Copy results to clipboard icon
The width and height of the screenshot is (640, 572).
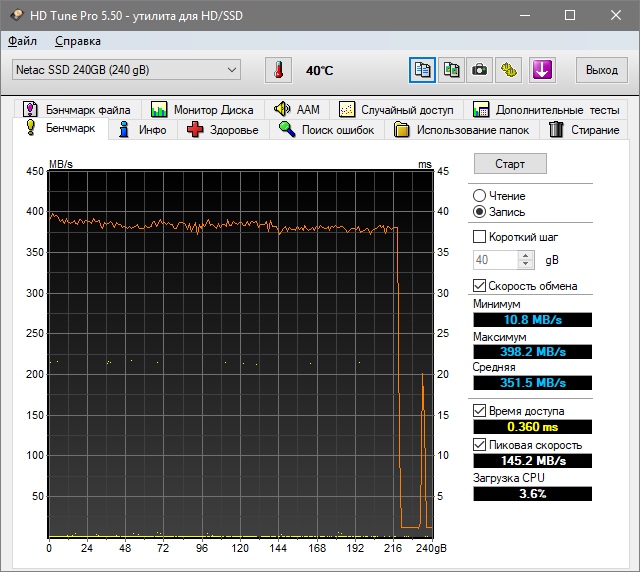click(422, 70)
